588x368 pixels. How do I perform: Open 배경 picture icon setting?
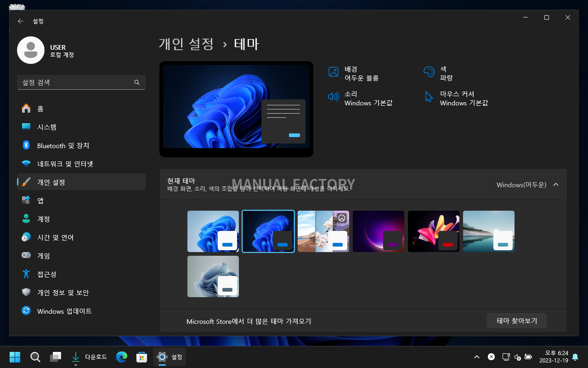(334, 72)
